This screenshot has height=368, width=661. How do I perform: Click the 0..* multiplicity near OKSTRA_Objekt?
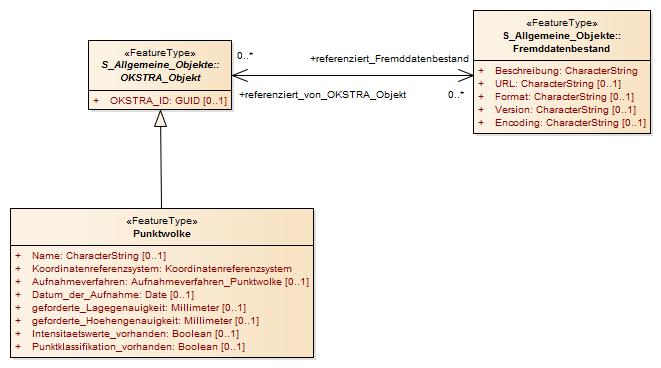(245, 56)
